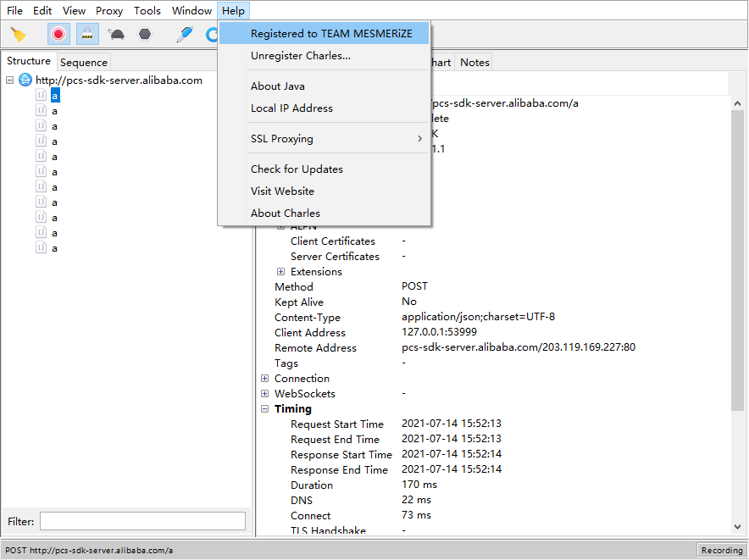Toggle the turtle throttling icon
The height and width of the screenshot is (560, 749).
tap(116, 34)
